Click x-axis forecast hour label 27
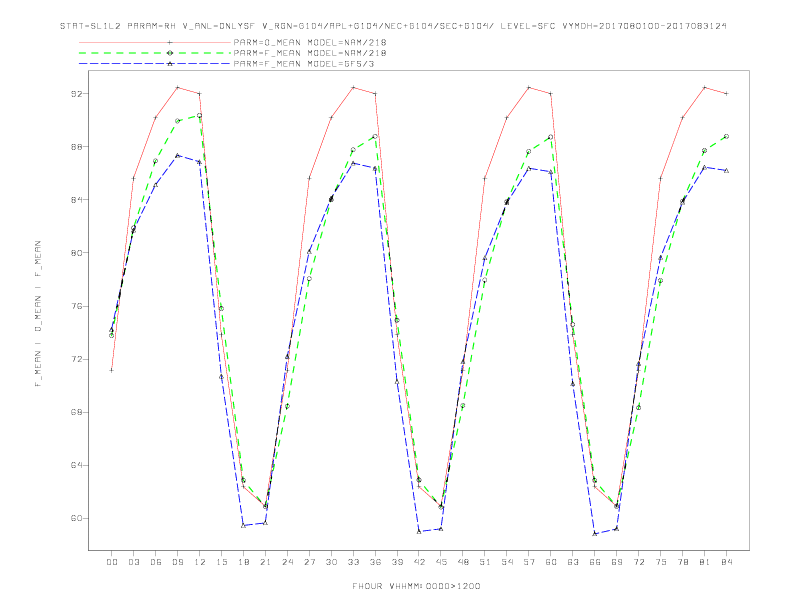Screen dimensions: 792x612 (309, 562)
